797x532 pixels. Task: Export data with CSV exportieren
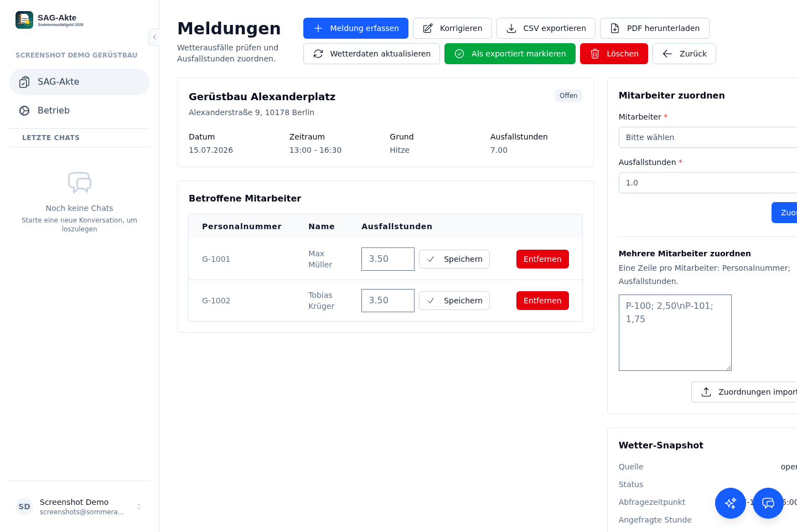coord(546,28)
